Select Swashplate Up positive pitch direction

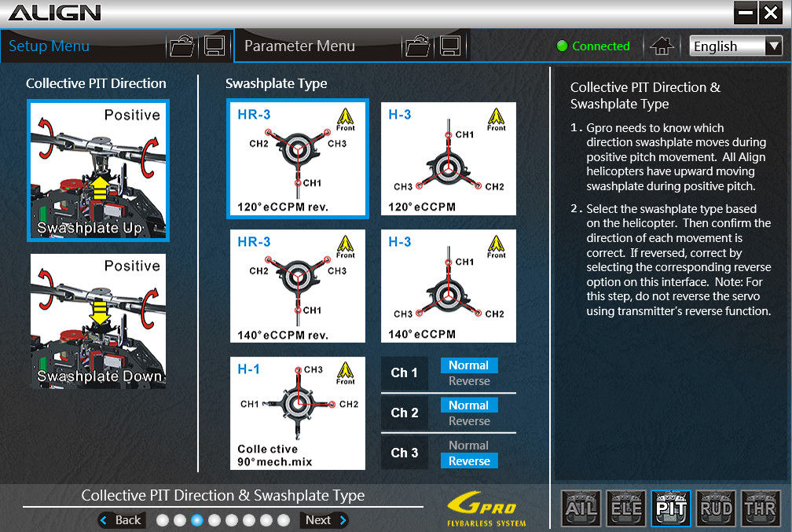click(98, 171)
